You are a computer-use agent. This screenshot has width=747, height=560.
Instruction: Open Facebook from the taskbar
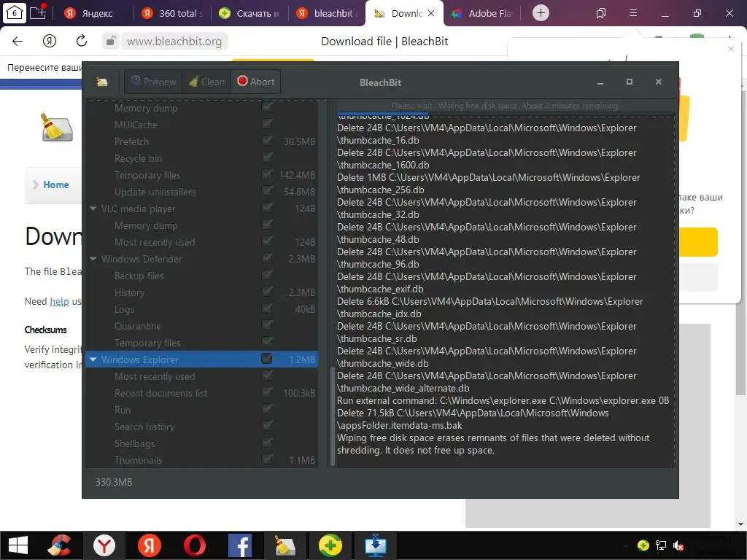239,545
